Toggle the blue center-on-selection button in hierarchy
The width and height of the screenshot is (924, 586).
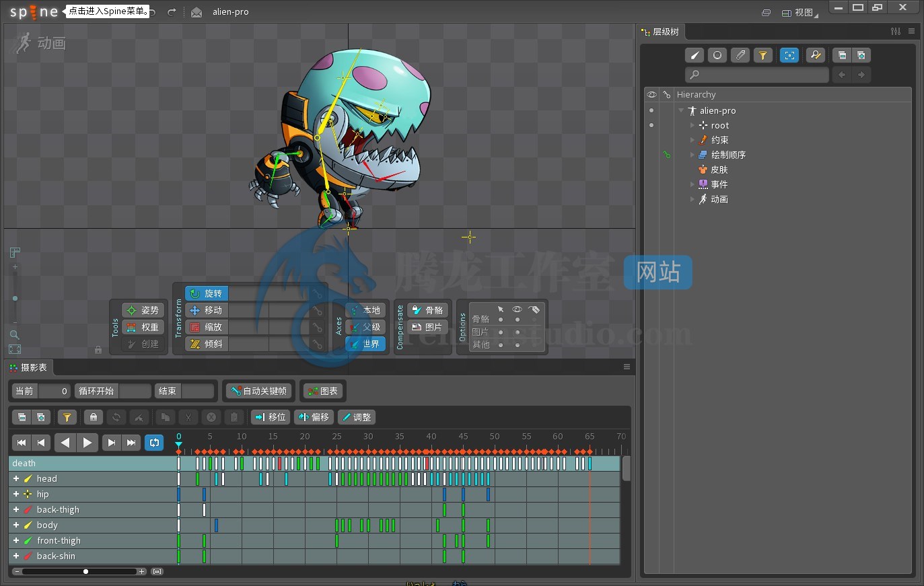coord(789,55)
